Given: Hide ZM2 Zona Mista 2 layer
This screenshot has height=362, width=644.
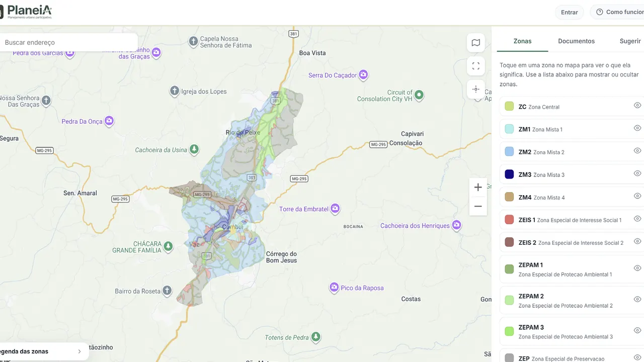Looking at the screenshot, I should [x=637, y=151].
